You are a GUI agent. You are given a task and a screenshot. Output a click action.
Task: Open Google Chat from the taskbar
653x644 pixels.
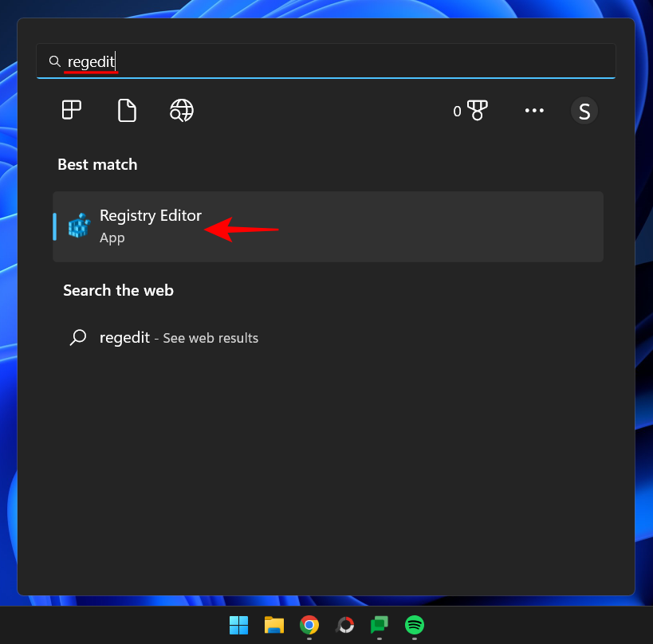click(379, 626)
